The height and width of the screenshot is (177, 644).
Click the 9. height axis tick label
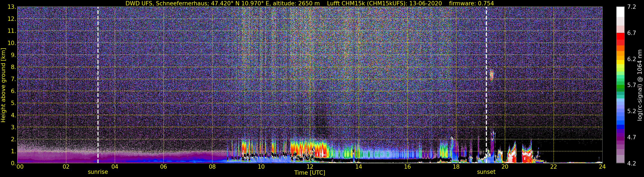coord(13,55)
